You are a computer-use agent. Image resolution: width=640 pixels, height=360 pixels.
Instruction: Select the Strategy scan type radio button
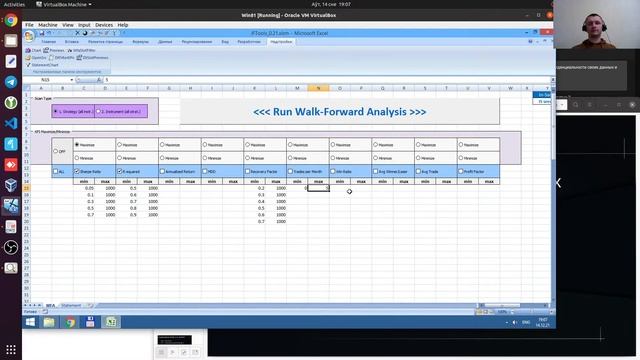(x=56, y=111)
